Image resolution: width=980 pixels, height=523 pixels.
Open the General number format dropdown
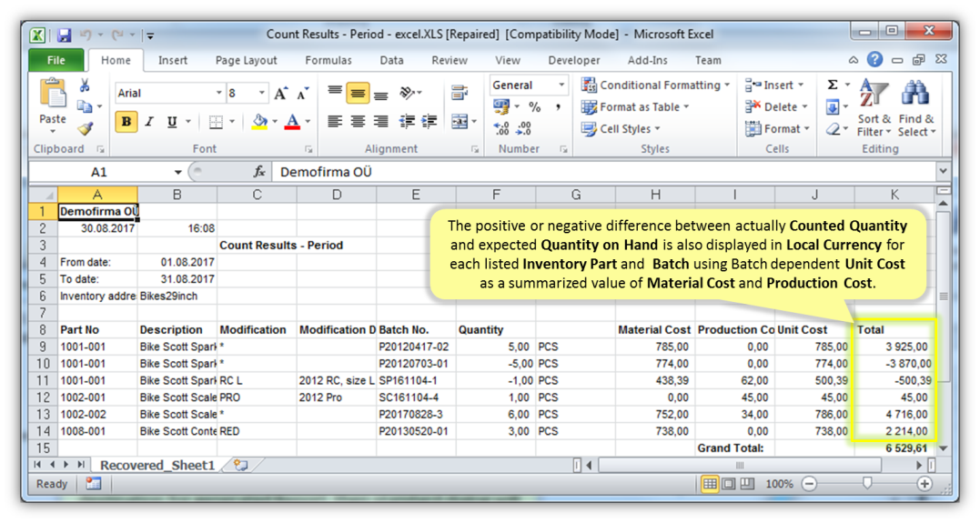point(561,85)
